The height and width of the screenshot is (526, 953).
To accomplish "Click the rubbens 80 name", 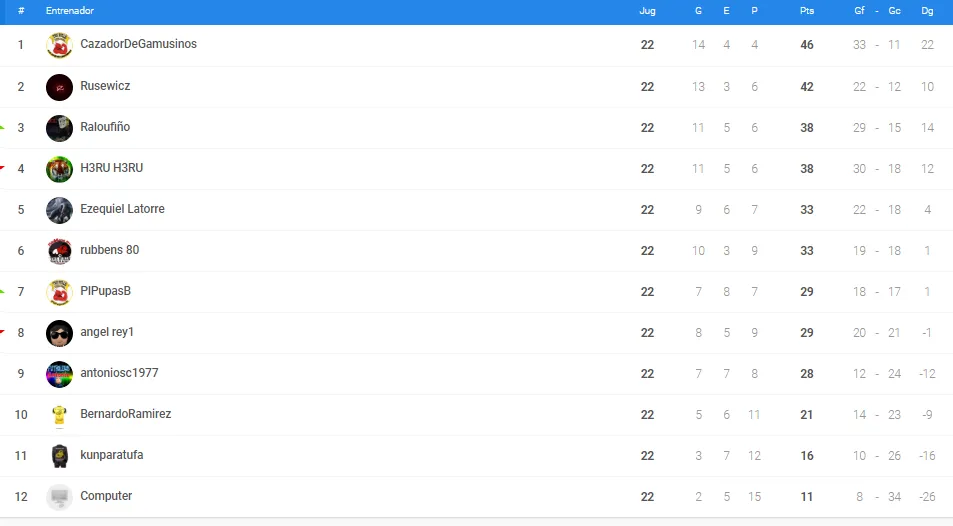I will (109, 249).
